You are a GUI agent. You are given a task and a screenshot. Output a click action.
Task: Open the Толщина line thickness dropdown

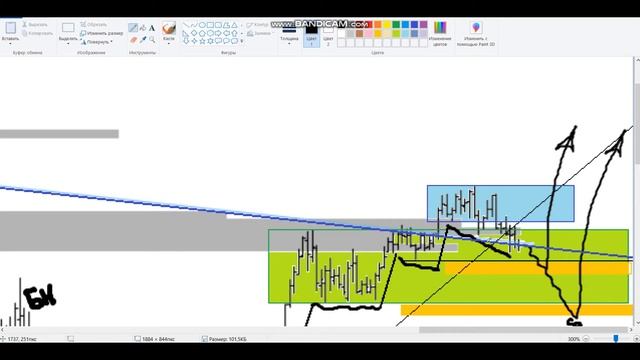(x=289, y=34)
